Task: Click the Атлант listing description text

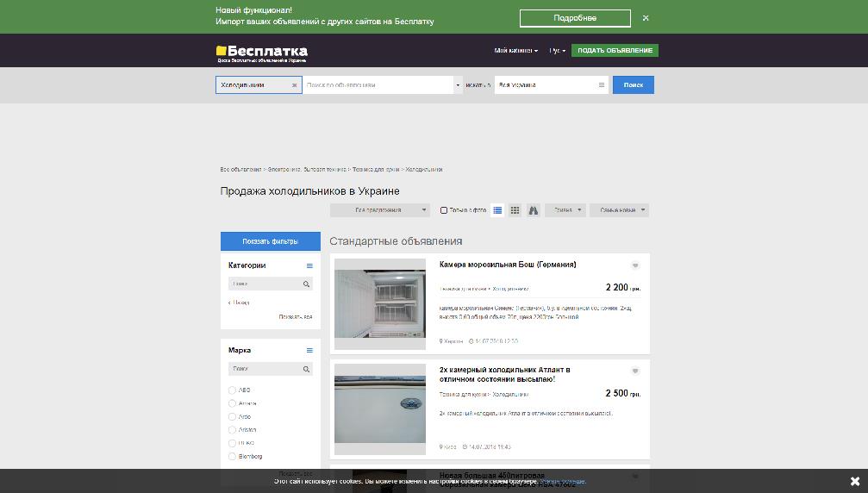Action: [x=526, y=414]
